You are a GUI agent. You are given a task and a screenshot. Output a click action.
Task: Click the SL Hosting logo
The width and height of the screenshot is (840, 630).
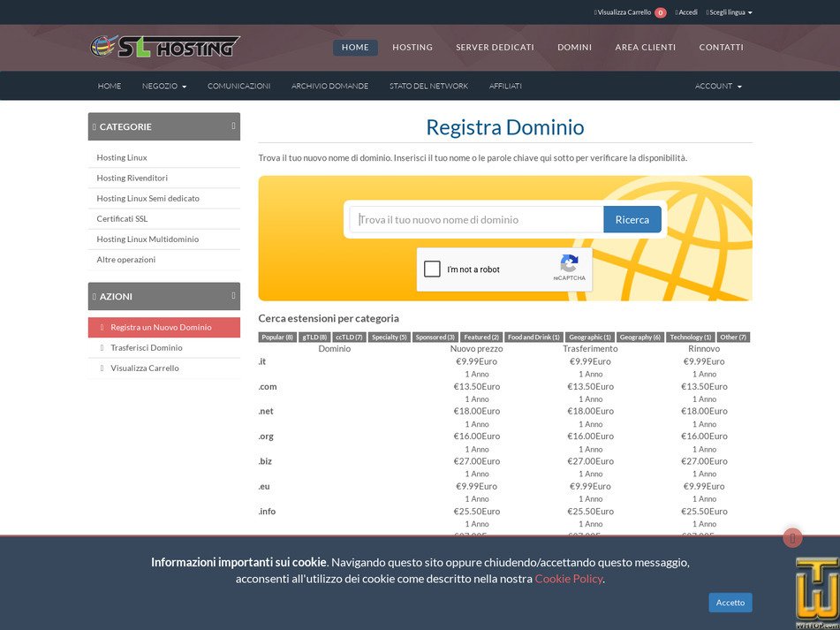point(165,47)
